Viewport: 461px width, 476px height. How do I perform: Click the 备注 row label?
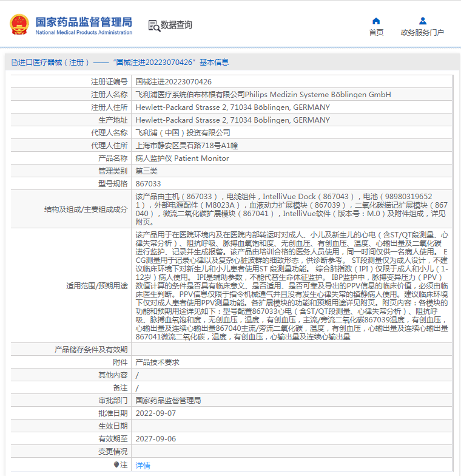tap(120, 387)
